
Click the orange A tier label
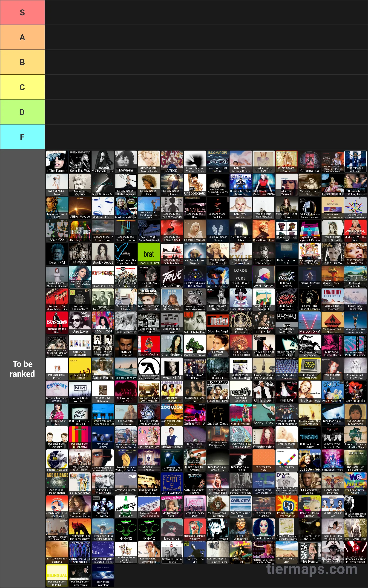pyautogui.click(x=22, y=37)
